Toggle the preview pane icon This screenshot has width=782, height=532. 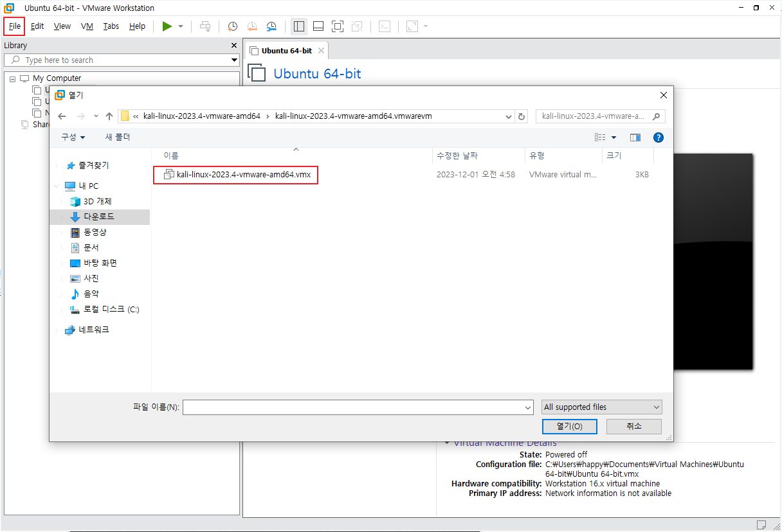click(635, 137)
